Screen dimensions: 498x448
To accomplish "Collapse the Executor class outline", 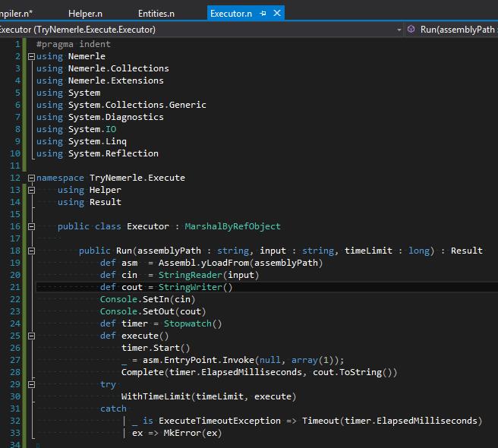I will click(31, 226).
